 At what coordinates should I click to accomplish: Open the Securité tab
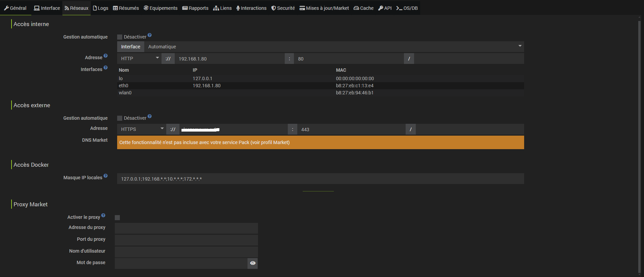(283, 8)
